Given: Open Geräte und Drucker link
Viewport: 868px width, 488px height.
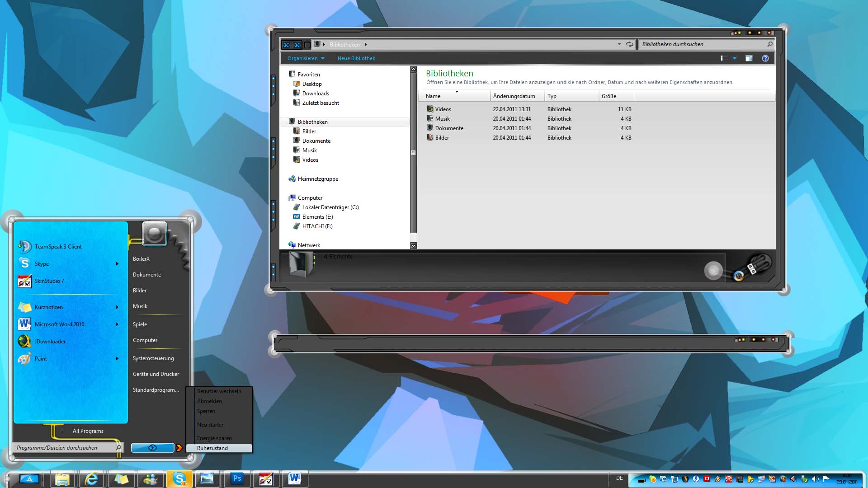Looking at the screenshot, I should click(156, 374).
